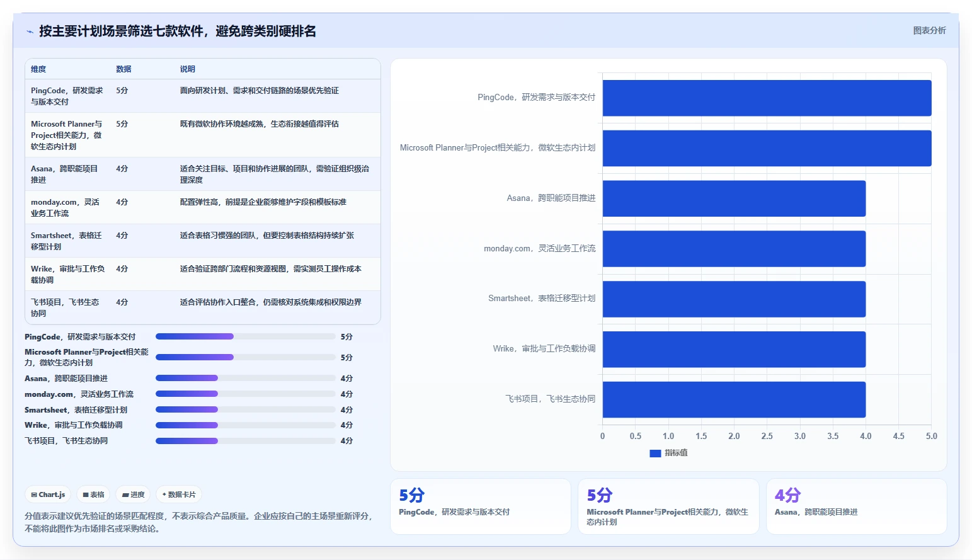
Task: Click the 5分 value in the PingCode table row
Action: tap(122, 91)
